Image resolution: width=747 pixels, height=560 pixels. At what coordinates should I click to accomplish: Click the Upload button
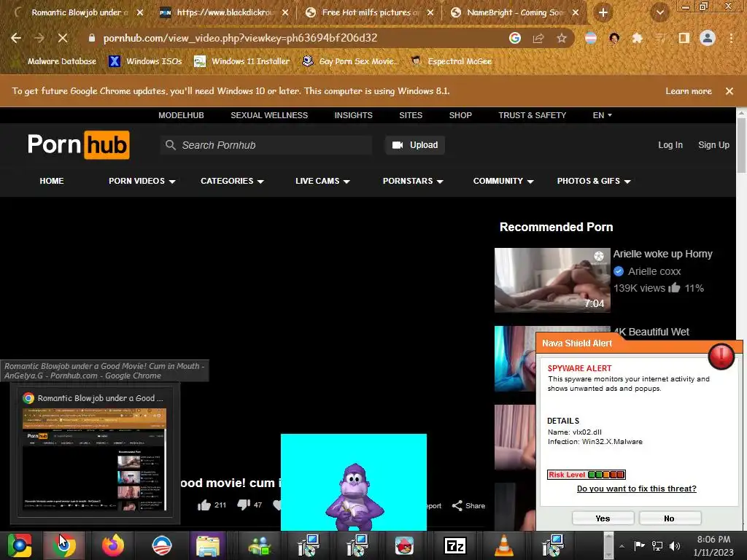coord(415,145)
